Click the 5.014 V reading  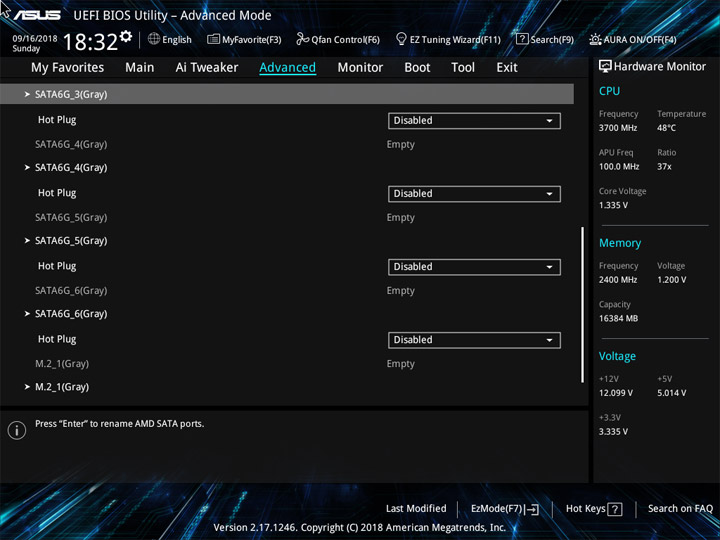671,393
